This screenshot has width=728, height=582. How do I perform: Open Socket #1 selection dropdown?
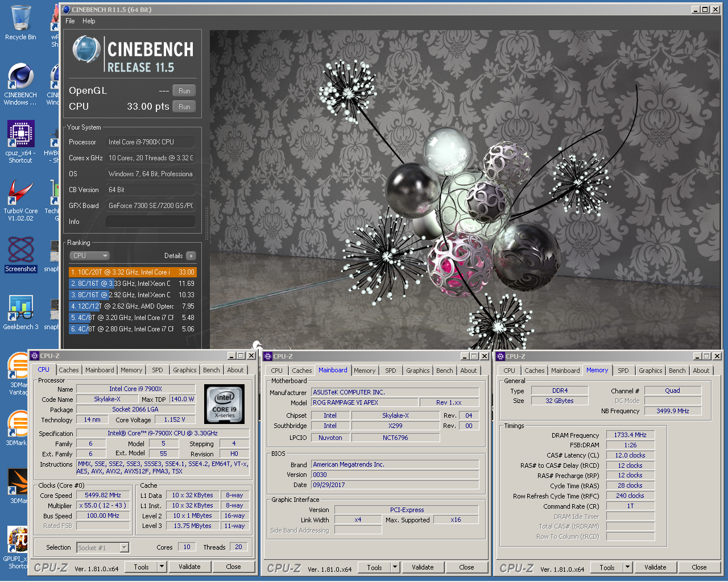(103, 547)
